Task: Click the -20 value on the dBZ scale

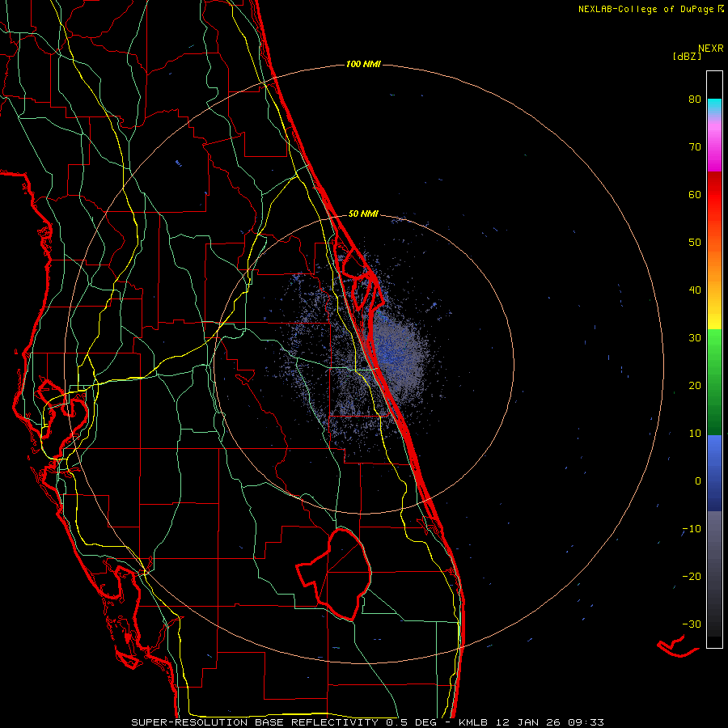Action: point(692,576)
